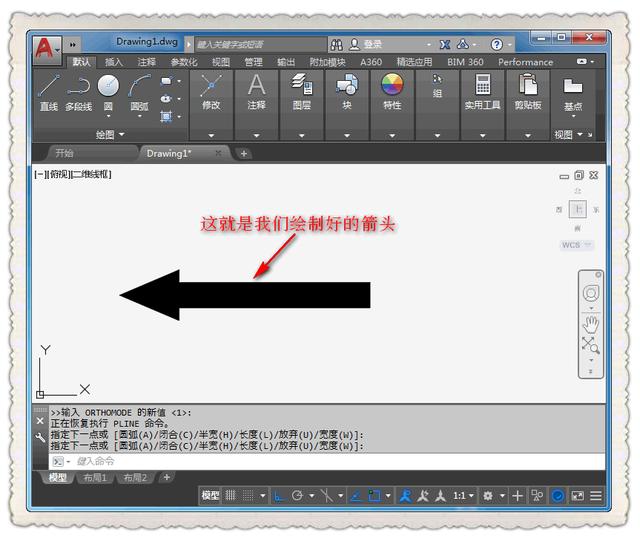The height and width of the screenshot is (544, 640).
Task: Switch to the 参数化 (Parametric) ribbon tab
Action: pyautogui.click(x=184, y=62)
